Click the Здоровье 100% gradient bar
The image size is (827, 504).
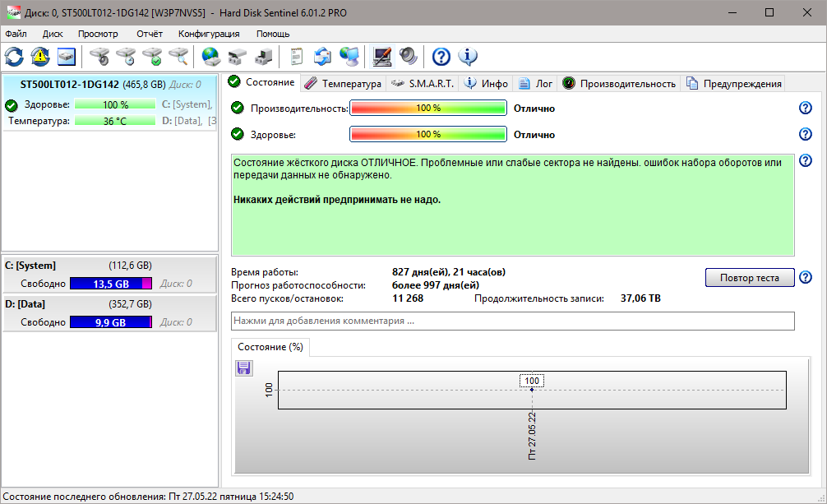point(427,134)
